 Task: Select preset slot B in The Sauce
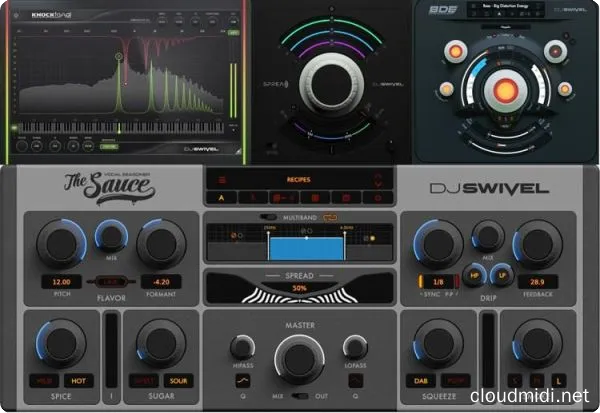point(253,198)
